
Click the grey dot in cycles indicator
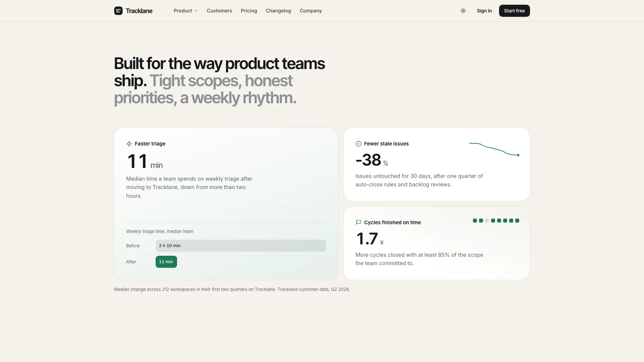tap(487, 221)
